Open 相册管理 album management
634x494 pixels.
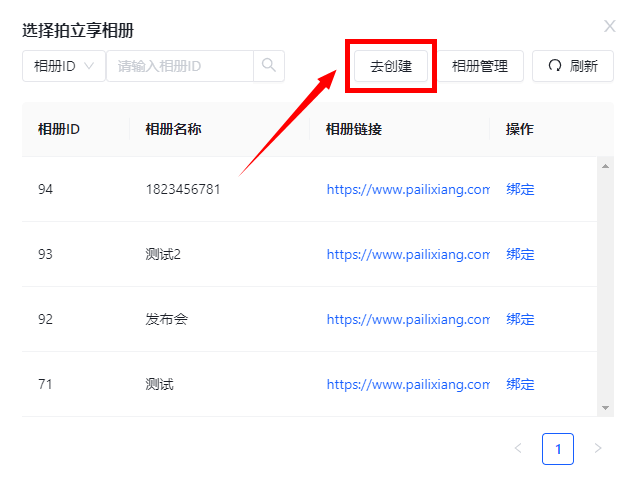[480, 66]
